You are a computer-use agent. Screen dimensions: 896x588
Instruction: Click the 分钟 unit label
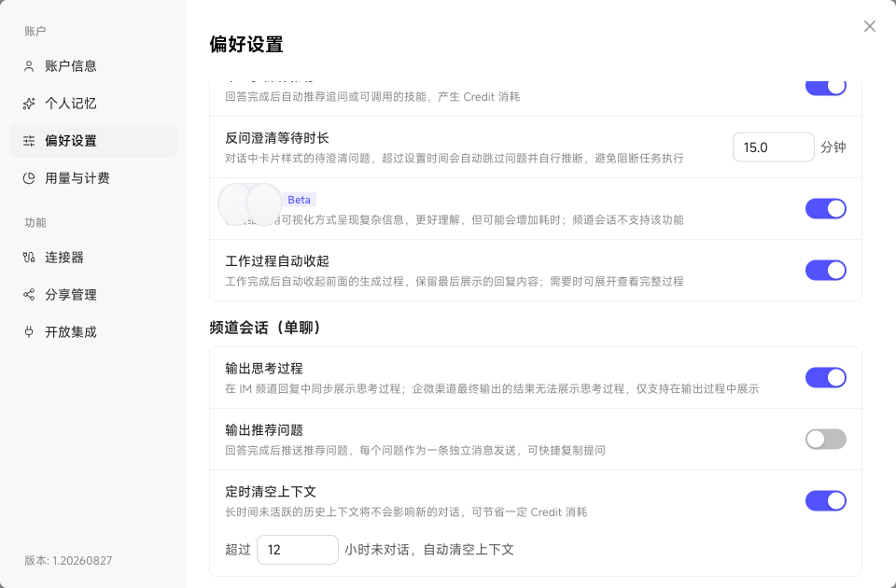833,147
